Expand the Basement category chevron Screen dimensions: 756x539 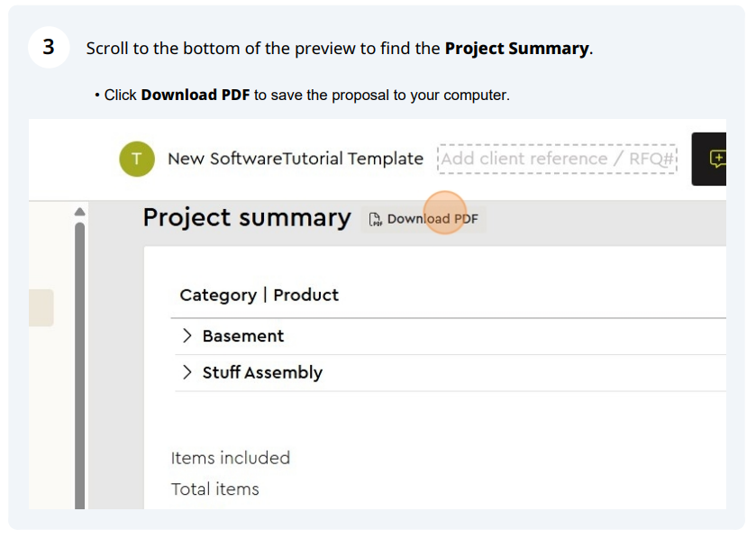point(187,335)
